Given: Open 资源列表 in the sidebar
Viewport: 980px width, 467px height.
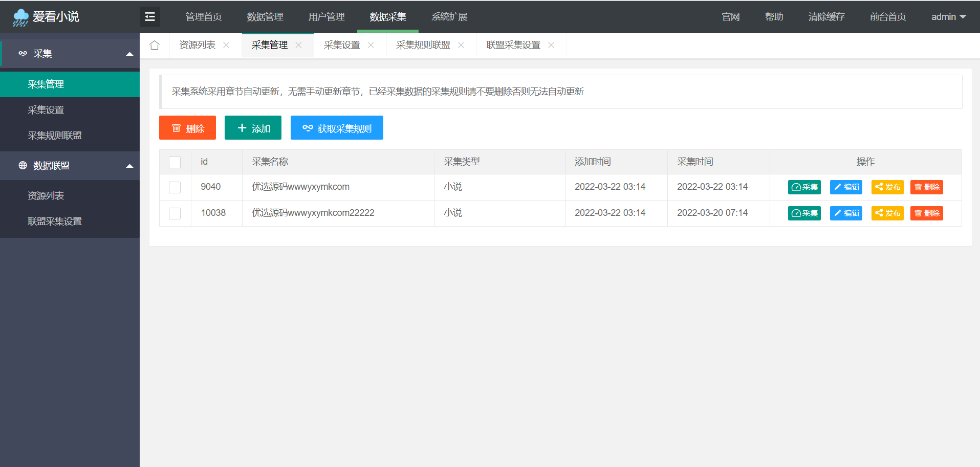Looking at the screenshot, I should pos(70,196).
